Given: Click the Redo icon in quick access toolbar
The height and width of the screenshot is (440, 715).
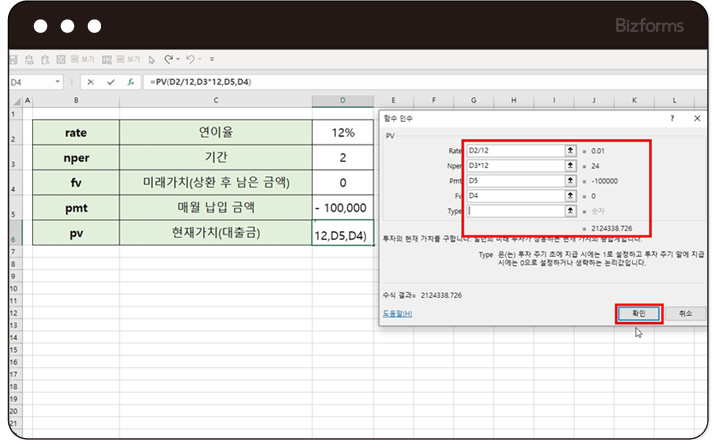Looking at the screenshot, I should pyautogui.click(x=190, y=59).
